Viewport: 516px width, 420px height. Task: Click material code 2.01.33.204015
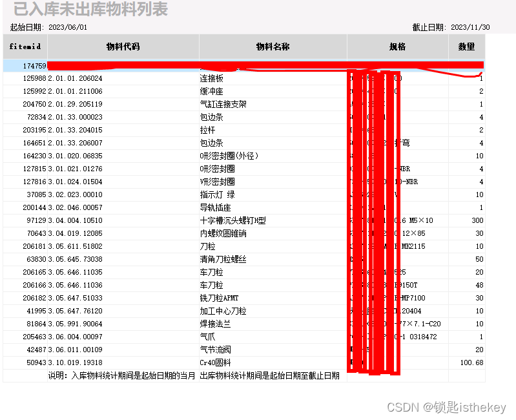[x=75, y=130]
